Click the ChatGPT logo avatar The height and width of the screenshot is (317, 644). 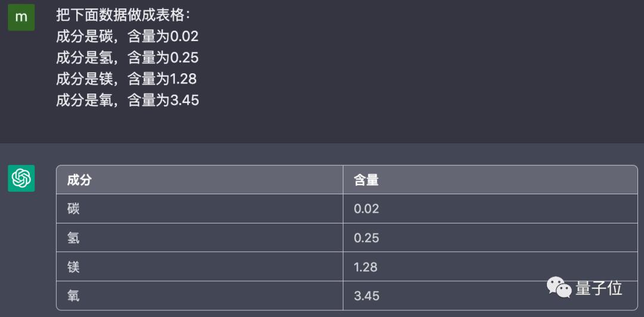pos(21,178)
